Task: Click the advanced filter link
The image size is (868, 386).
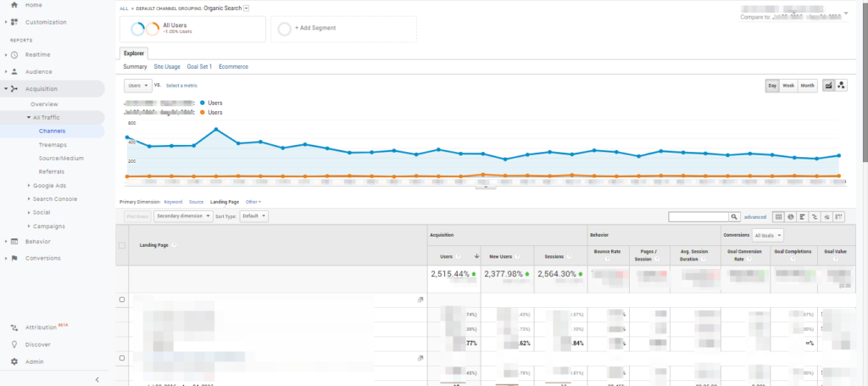Action: 755,217
